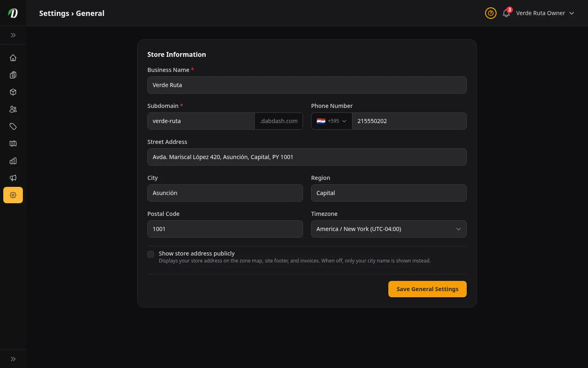Open the help question-mark icon
The image size is (588, 368).
[490, 13]
